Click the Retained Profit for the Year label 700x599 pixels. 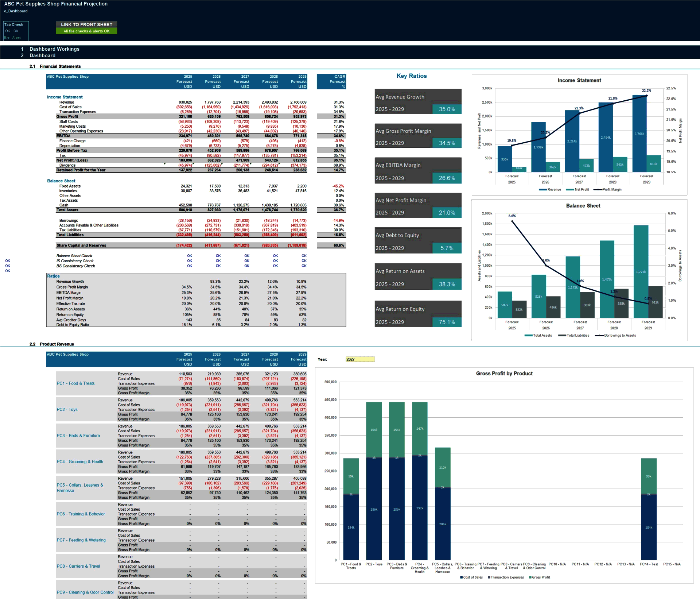pyautogui.click(x=81, y=170)
